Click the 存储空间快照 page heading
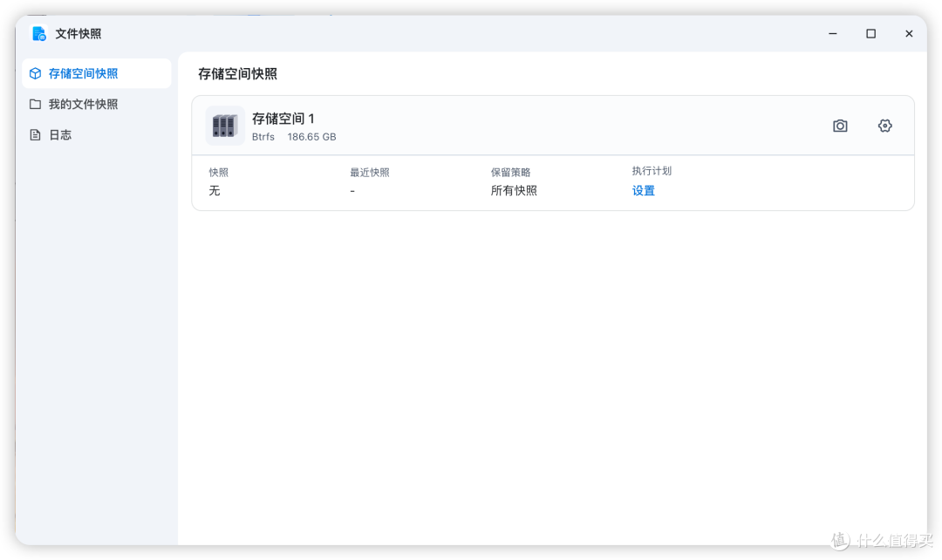 click(237, 74)
